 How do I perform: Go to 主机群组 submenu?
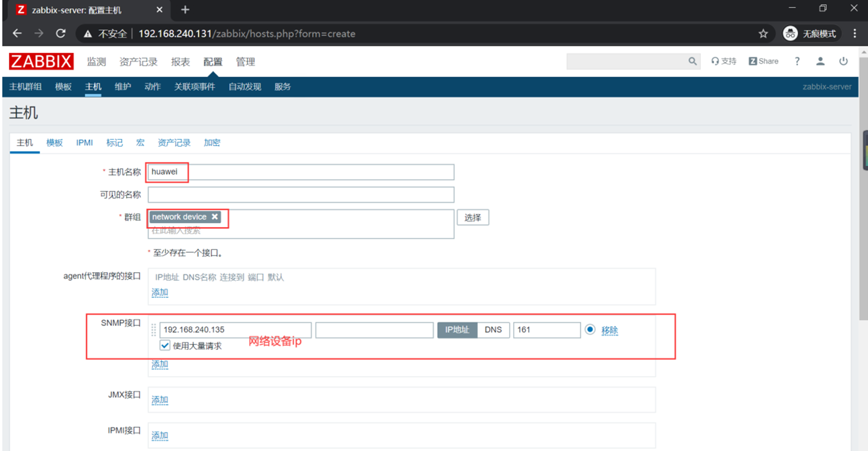26,86
